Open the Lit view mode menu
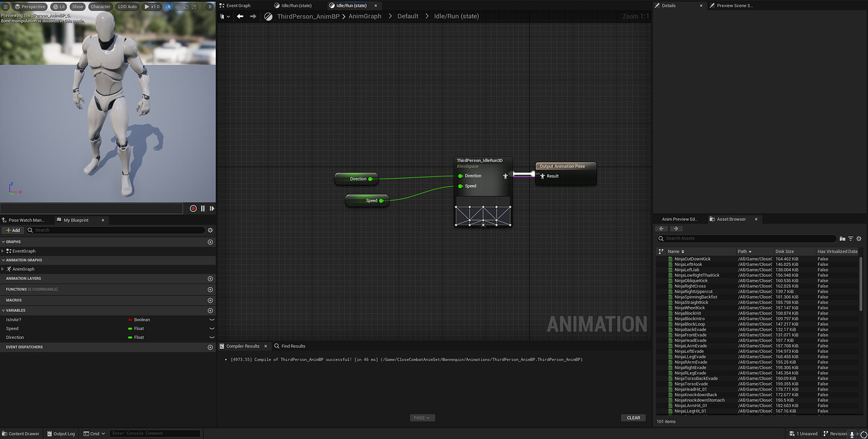The width and height of the screenshot is (868, 439). tap(59, 6)
